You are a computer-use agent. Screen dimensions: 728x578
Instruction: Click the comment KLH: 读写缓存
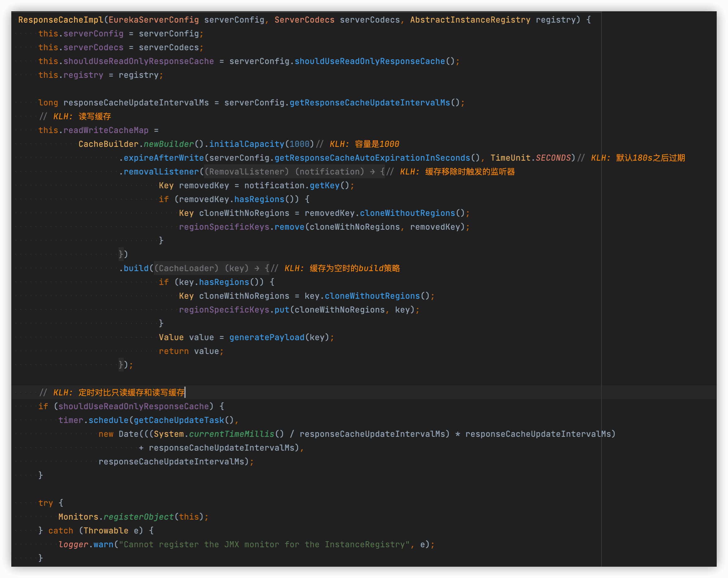[x=82, y=116]
